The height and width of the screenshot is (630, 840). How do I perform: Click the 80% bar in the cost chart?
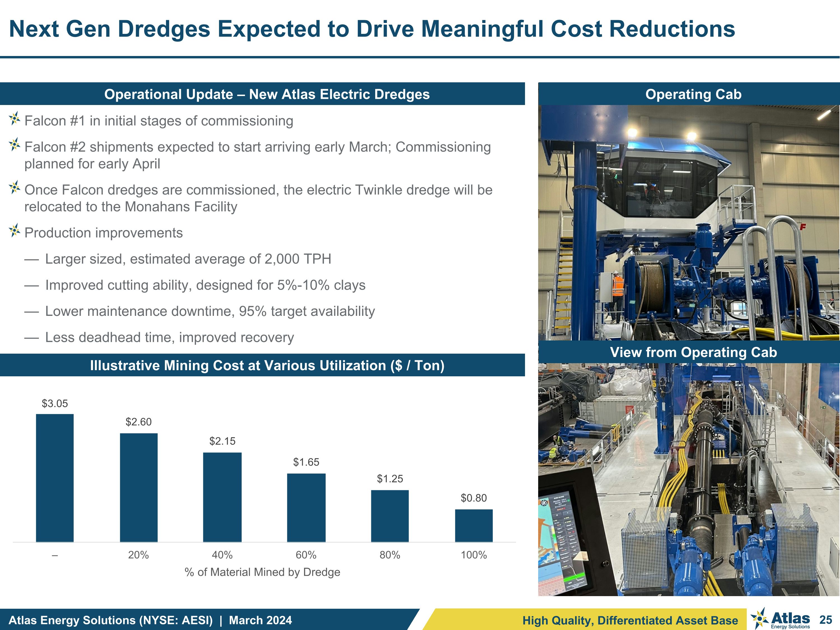[390, 516]
